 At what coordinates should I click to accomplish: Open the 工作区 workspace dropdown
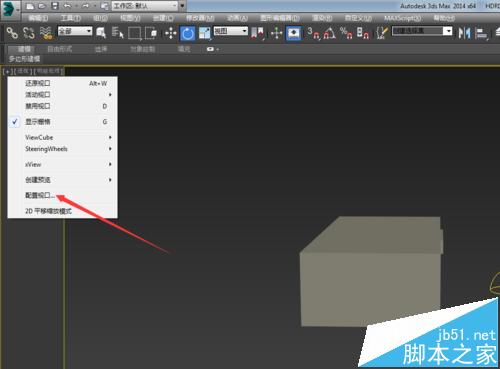pos(145,6)
